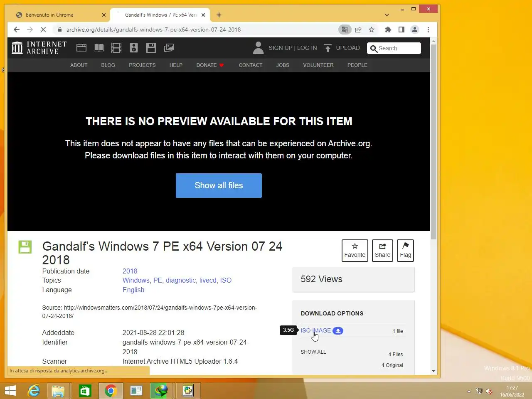Open the BLOG menu item
The image size is (532, 399).
click(108, 65)
